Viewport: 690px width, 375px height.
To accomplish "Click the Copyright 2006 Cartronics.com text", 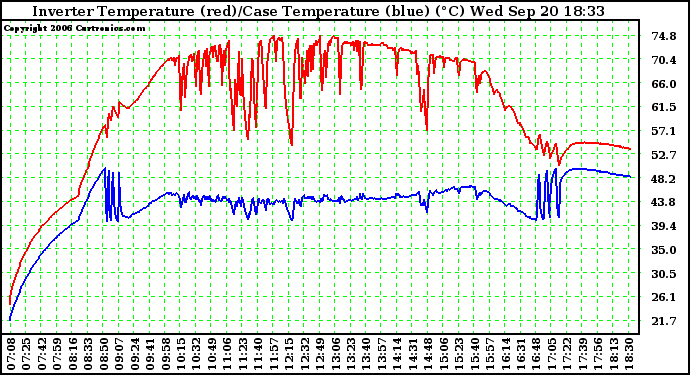I will coord(74,28).
